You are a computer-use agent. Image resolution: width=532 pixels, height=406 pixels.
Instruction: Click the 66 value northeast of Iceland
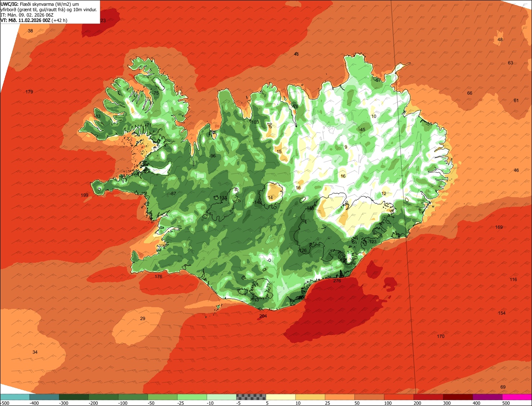(x=470, y=93)
